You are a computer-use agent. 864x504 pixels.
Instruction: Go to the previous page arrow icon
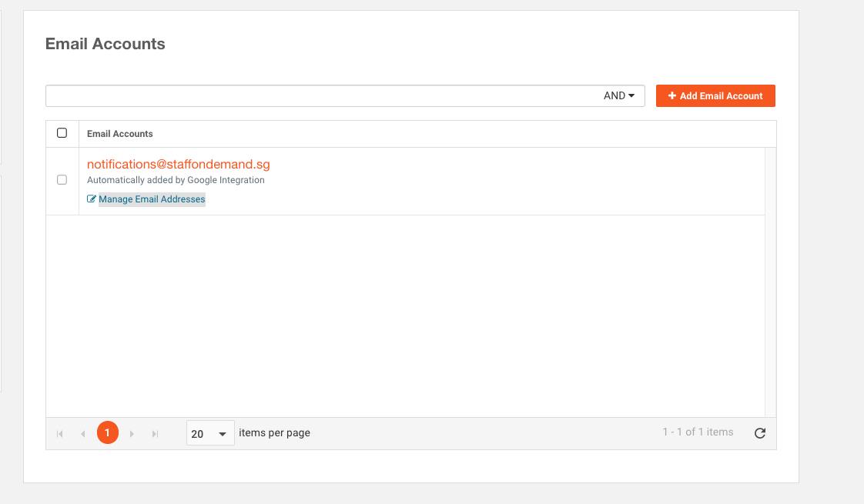tap(83, 434)
